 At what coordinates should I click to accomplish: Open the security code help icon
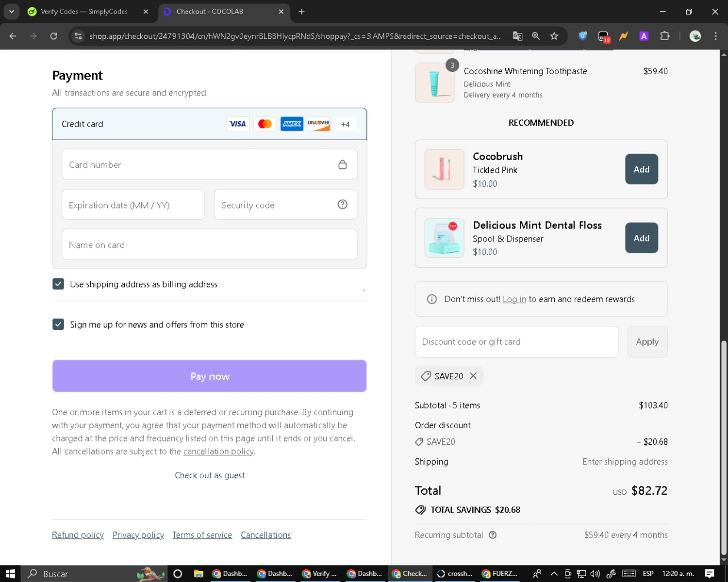coord(343,205)
